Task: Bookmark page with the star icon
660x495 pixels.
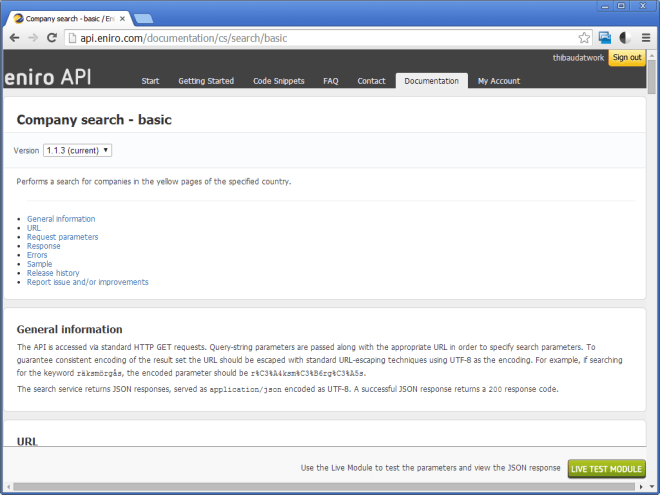Action: pos(583,37)
